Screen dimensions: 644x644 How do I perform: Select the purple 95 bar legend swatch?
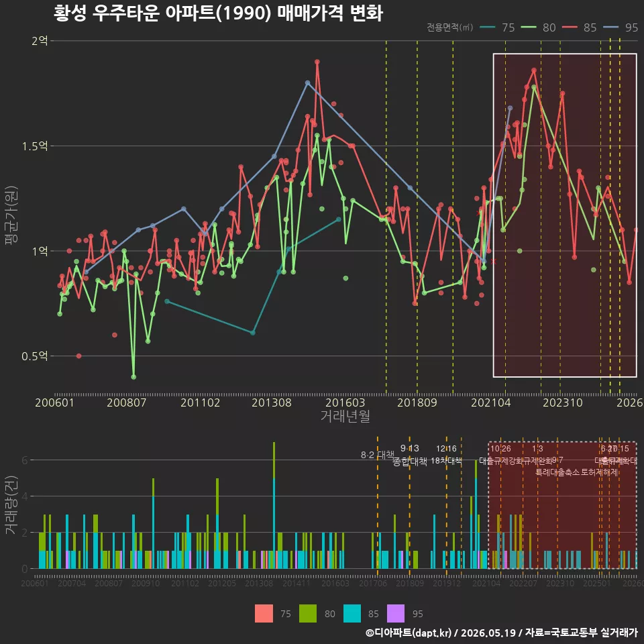pos(396,614)
